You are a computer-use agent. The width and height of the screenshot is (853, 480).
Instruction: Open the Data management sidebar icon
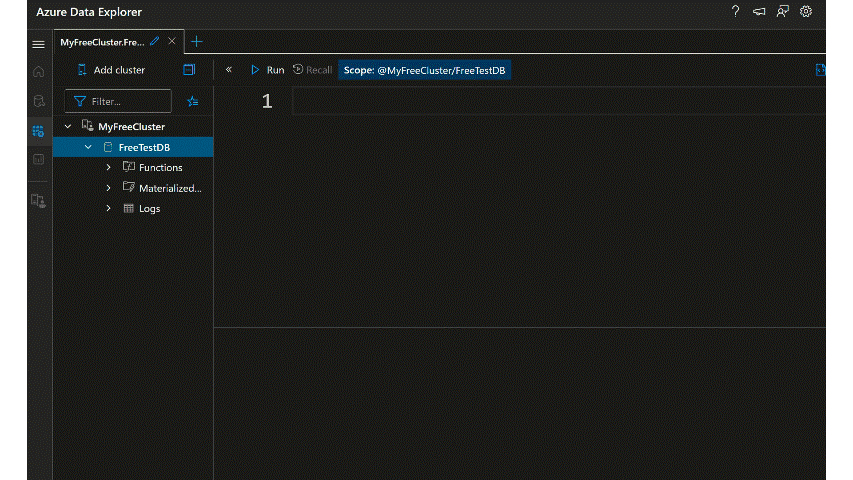[38, 101]
